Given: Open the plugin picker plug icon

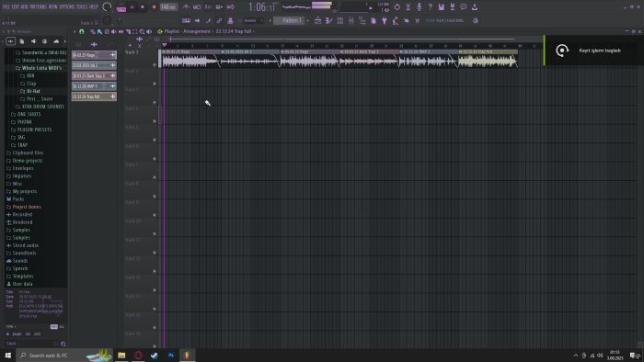Looking at the screenshot, I should tap(384, 20).
